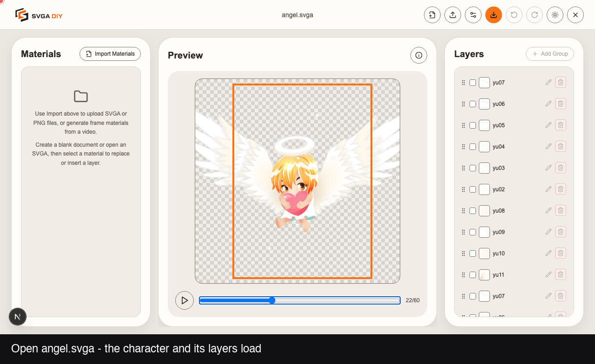The height and width of the screenshot is (364, 595).
Task: Check the yu08 layer checkbox
Action: tap(473, 211)
